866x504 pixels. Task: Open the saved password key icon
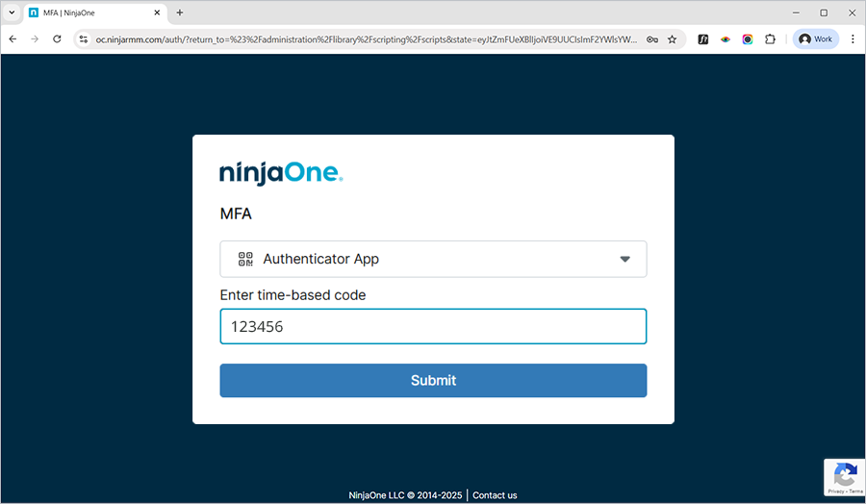(652, 39)
